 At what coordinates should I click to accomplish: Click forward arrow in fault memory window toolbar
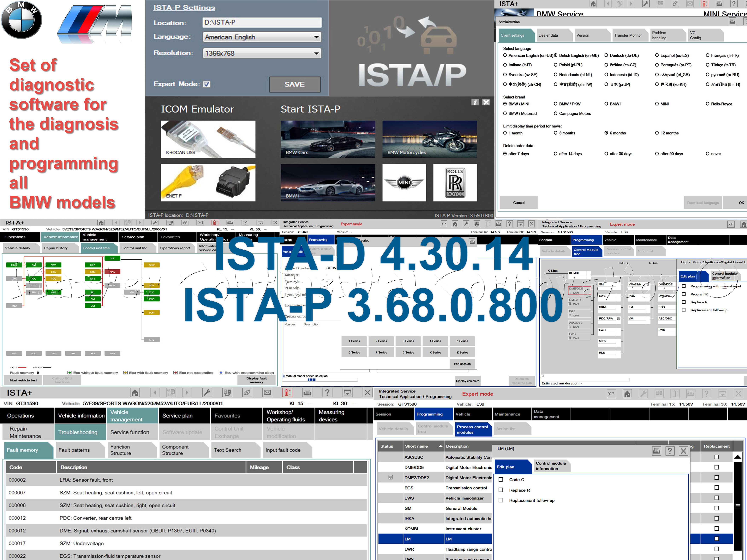[x=187, y=393]
